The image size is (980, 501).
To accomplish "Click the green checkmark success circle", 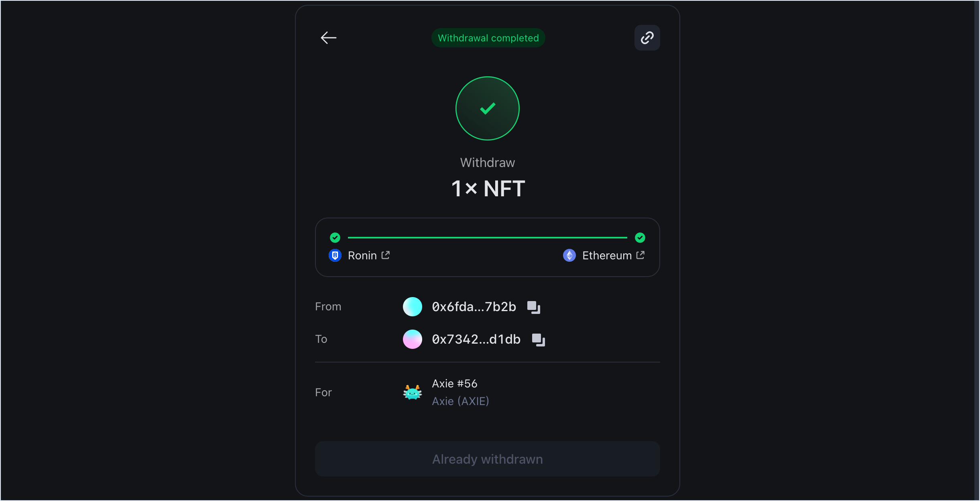I will click(x=487, y=108).
